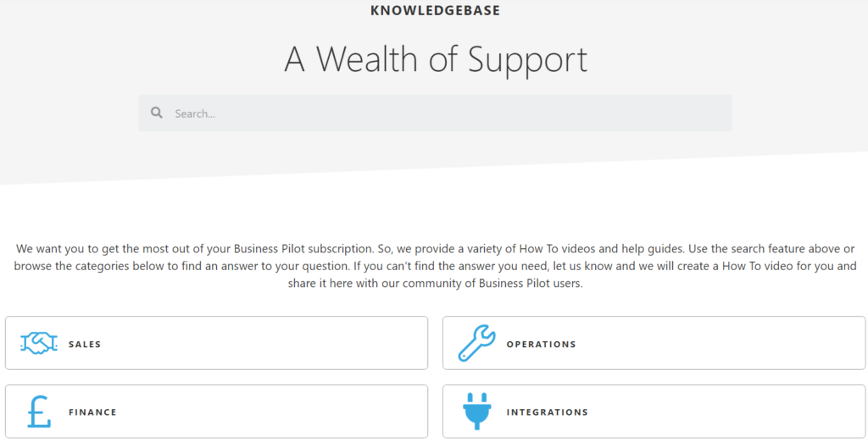This screenshot has height=442, width=868.
Task: Click the Finance pound sign icon
Action: click(x=39, y=412)
